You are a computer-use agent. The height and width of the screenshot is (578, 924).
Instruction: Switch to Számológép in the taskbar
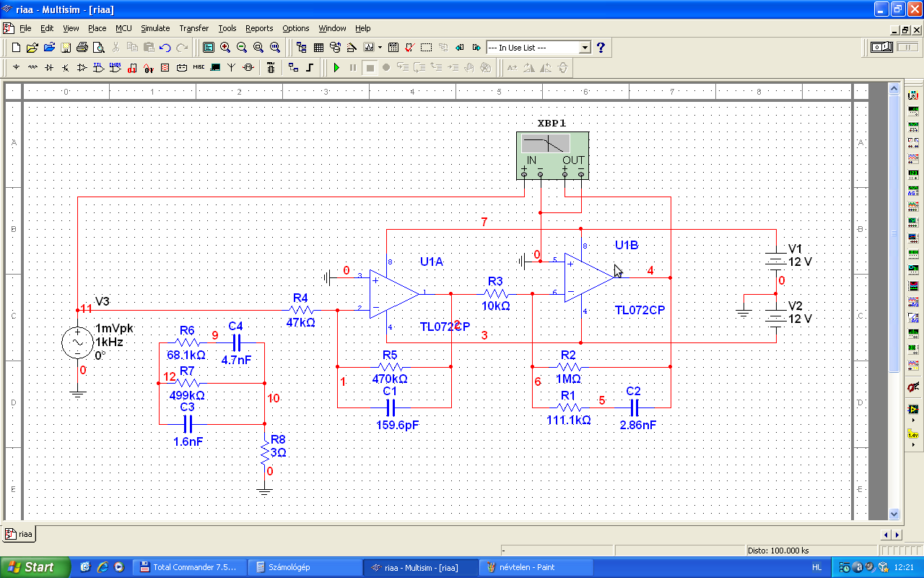pyautogui.click(x=305, y=567)
